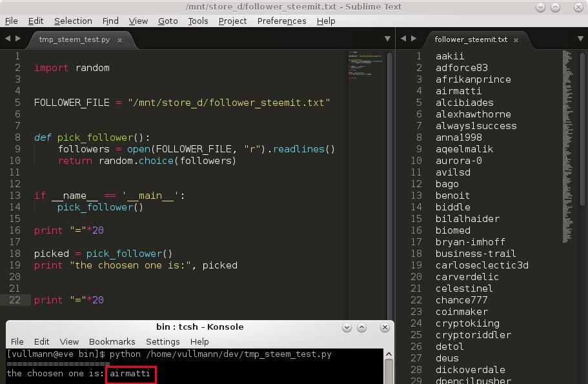The height and width of the screenshot is (384, 588).
Task: Click the 'bryan-imhoff' entry
Action: [x=471, y=242]
